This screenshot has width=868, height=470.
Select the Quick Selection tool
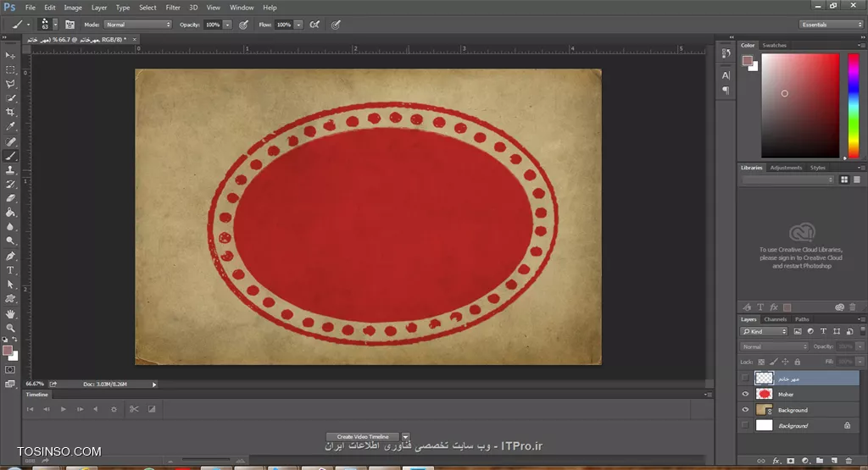(x=10, y=98)
